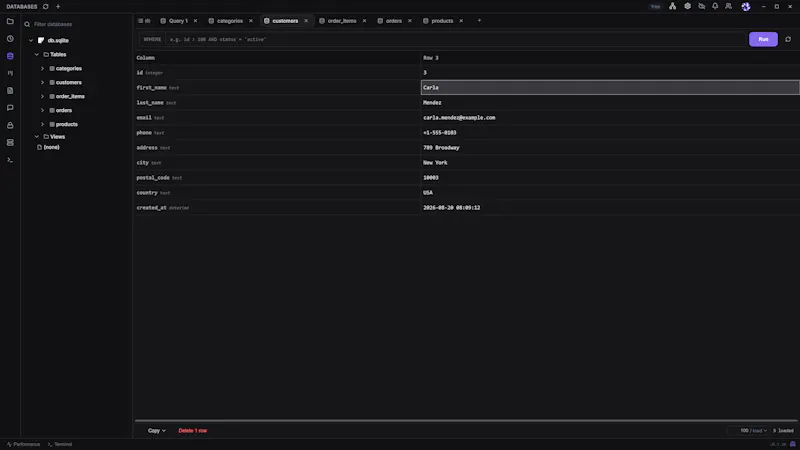
Task: Close the orders tab
Action: pos(410,21)
